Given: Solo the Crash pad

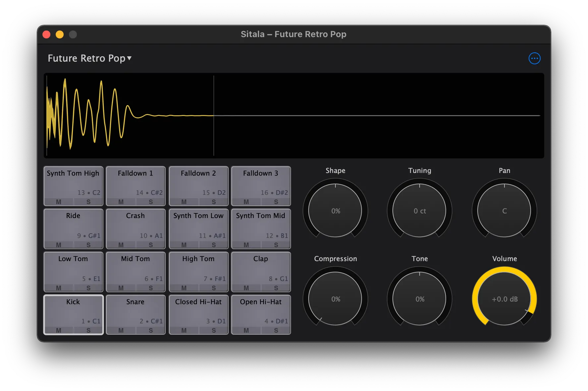Looking at the screenshot, I should (x=151, y=245).
